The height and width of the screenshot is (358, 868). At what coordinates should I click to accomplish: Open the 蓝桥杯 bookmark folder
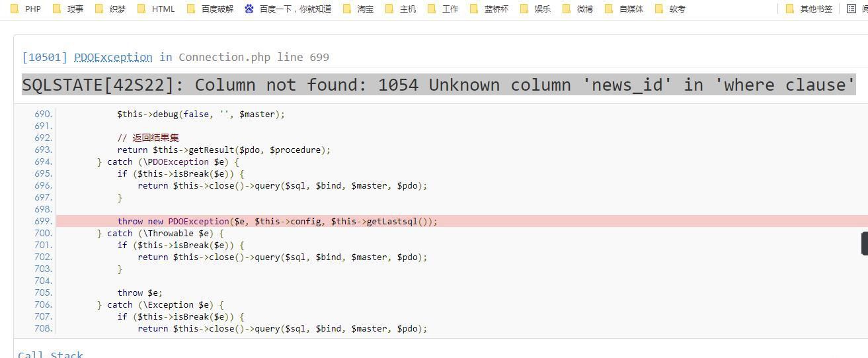(x=489, y=9)
